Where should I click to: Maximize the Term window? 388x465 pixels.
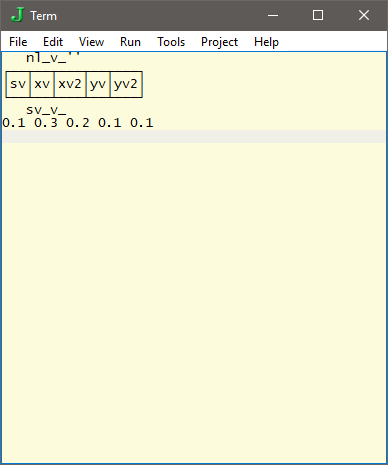(318, 15)
